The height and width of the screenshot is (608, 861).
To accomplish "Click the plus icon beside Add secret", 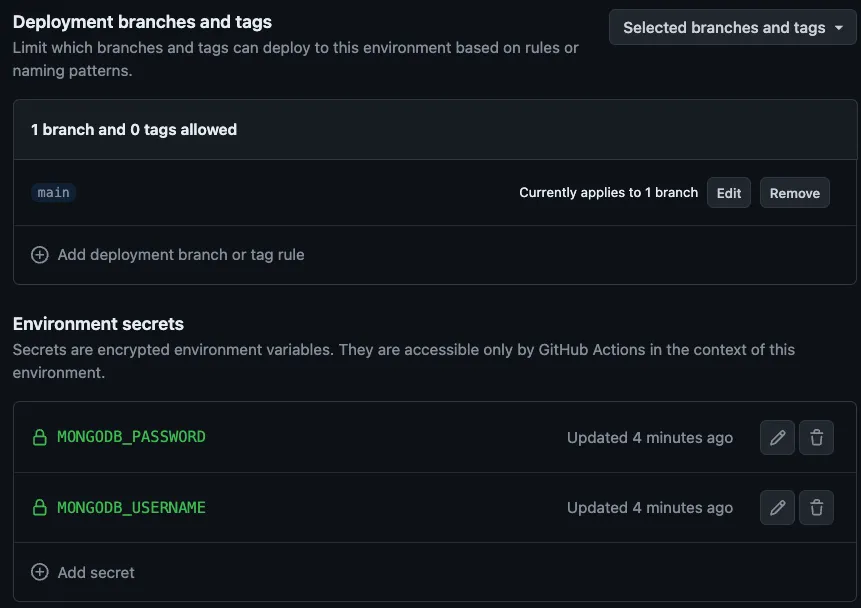I will [40, 572].
